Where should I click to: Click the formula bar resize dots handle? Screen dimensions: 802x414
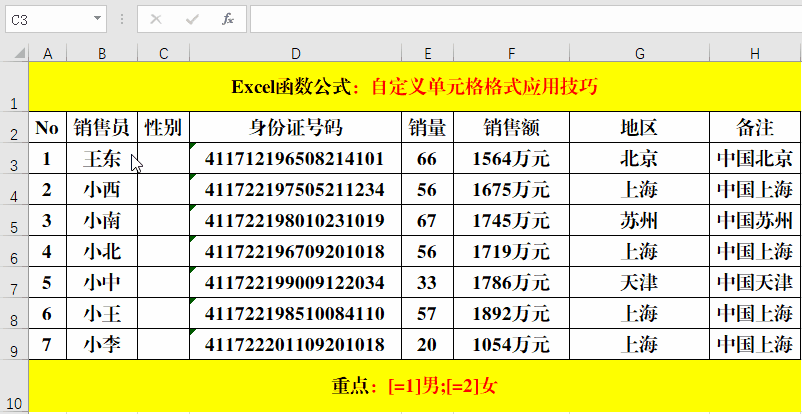pos(122,19)
